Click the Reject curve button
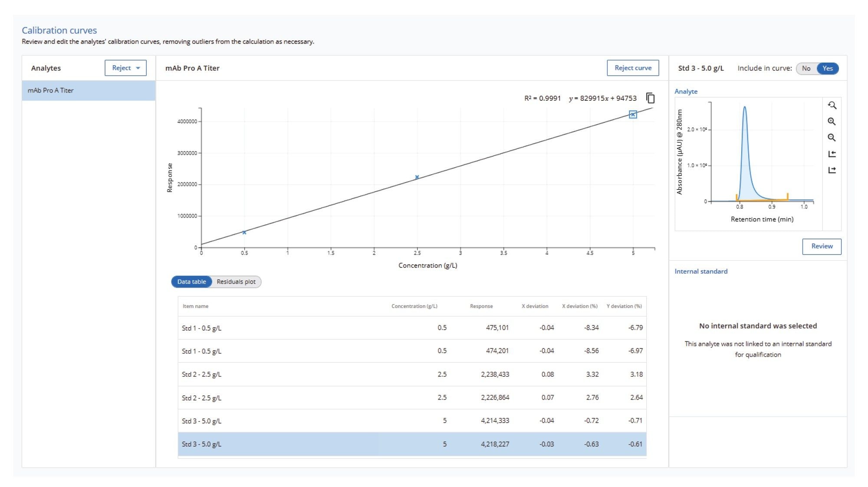Screen dimensions: 868x487 [x=632, y=68]
